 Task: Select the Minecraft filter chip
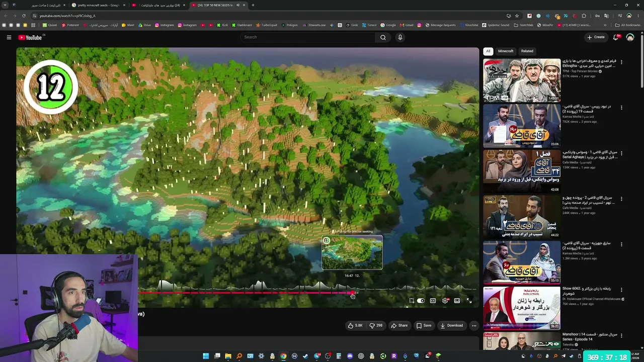click(506, 51)
